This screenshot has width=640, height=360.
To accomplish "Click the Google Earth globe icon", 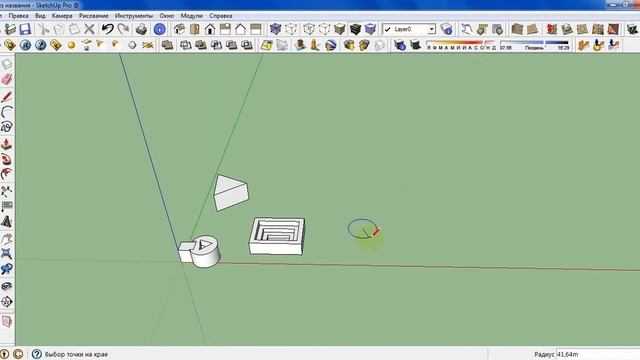I will (x=331, y=45).
